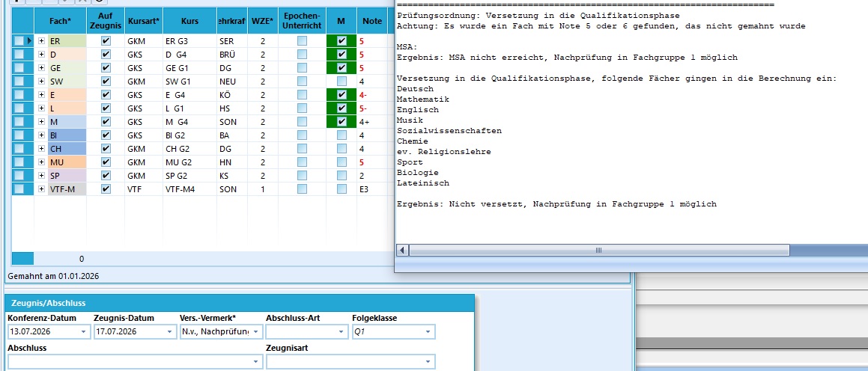Click Kursart cell 'VTF'

click(144, 189)
